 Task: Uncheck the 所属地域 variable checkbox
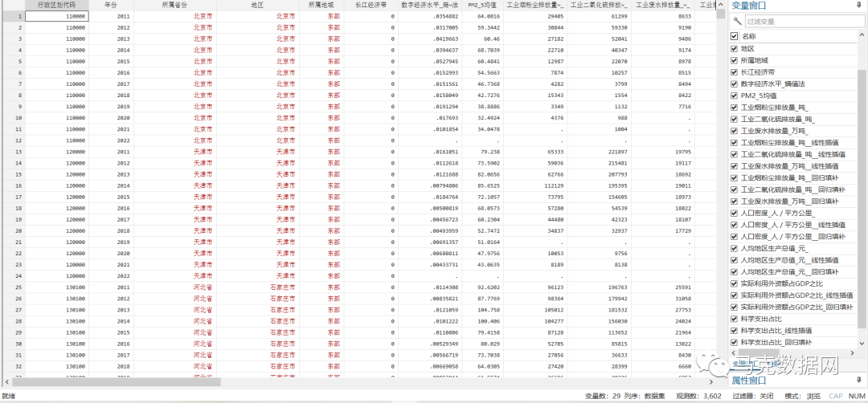click(735, 59)
